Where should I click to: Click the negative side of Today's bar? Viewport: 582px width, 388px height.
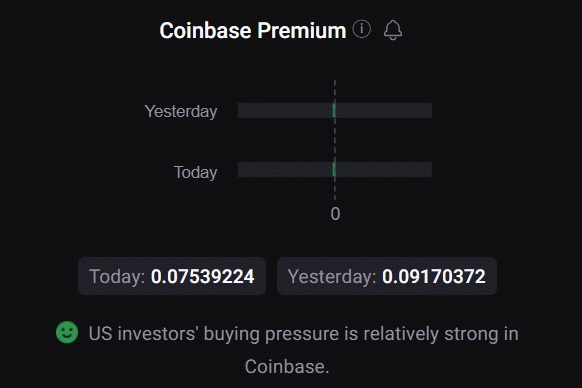(x=285, y=170)
